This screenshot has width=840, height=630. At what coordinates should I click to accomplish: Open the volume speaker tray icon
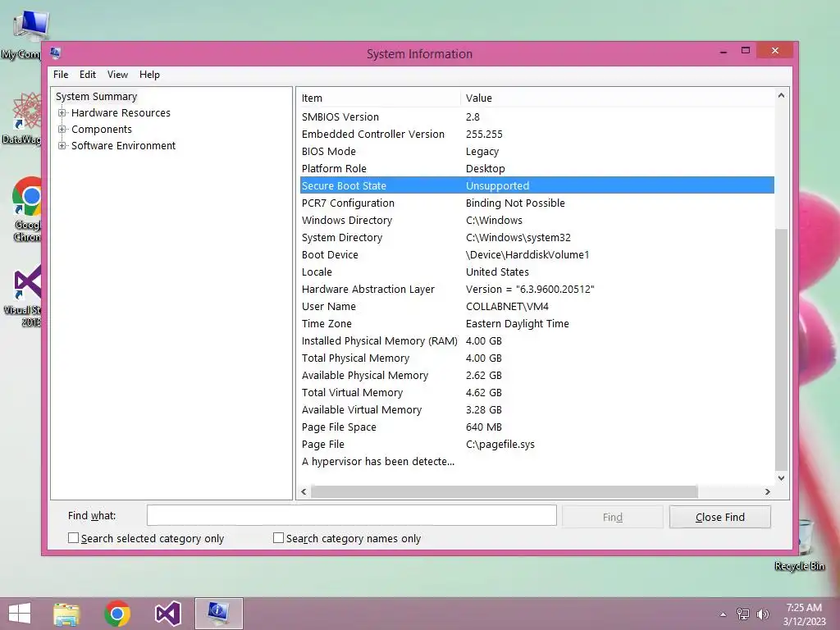(763, 614)
